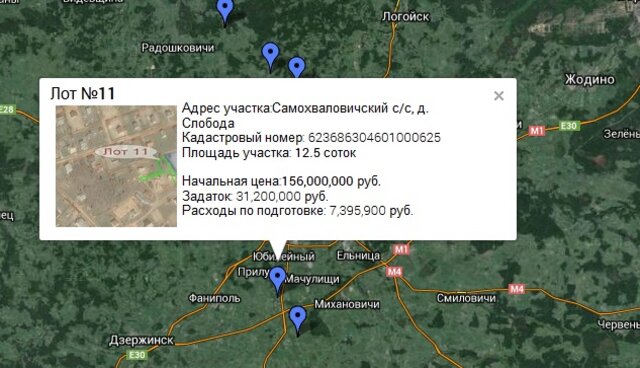Click the Смиловичи town label
The width and height of the screenshot is (640, 368).
(466, 298)
